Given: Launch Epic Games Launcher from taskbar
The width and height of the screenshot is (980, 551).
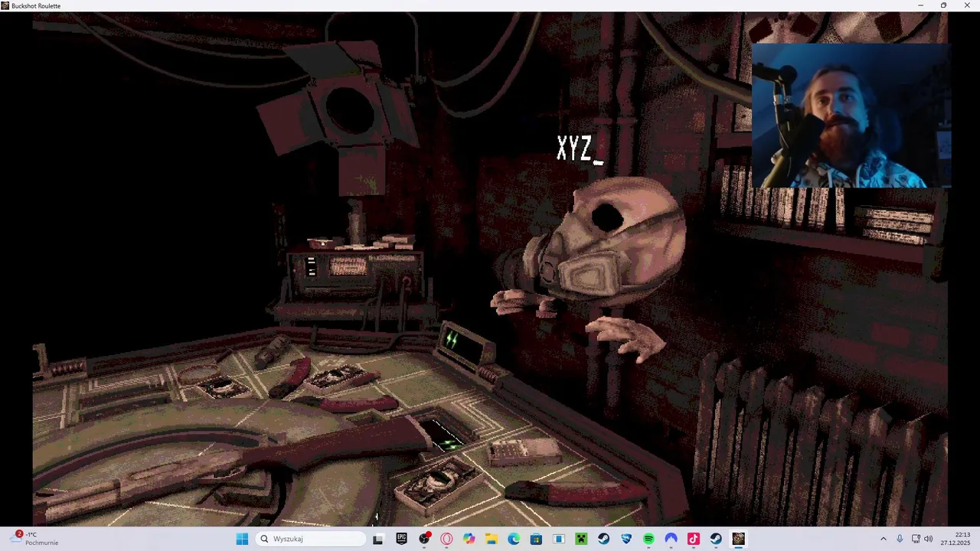Looking at the screenshot, I should coord(401,539).
